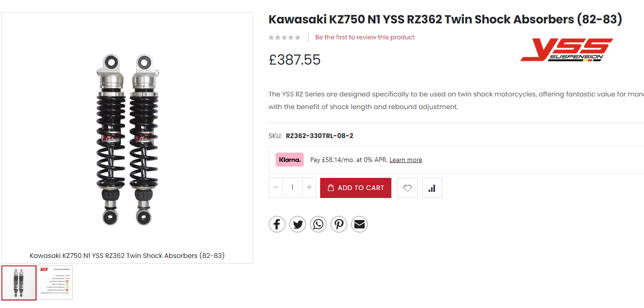This screenshot has height=308, width=644.
Task: Open Klarna 'Learn more' link
Action: click(405, 160)
